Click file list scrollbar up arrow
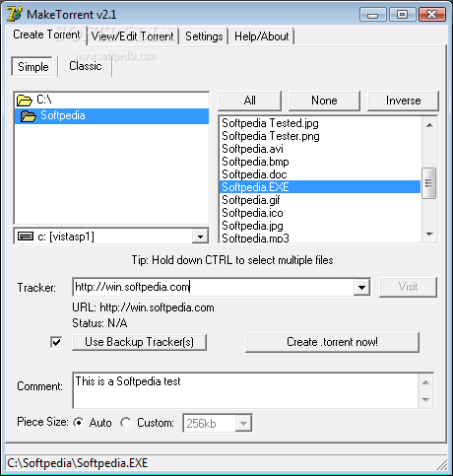This screenshot has height=476, width=453. point(429,125)
